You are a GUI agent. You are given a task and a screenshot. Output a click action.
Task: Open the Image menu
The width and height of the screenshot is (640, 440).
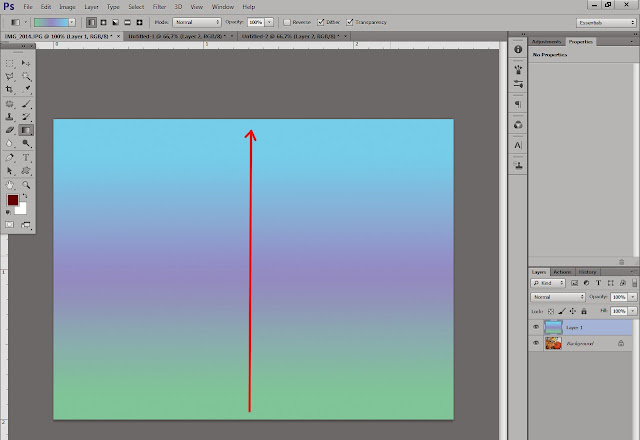pos(67,7)
